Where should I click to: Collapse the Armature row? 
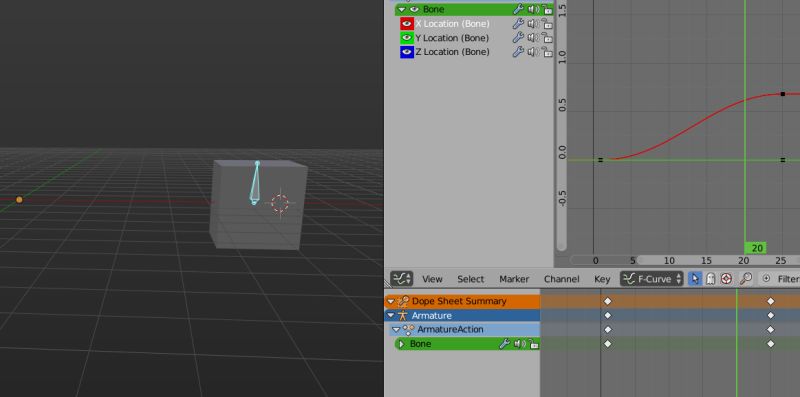tap(391, 315)
